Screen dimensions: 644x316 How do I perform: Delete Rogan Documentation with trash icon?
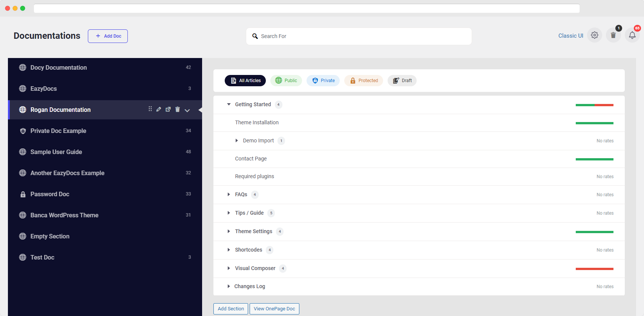pos(178,109)
